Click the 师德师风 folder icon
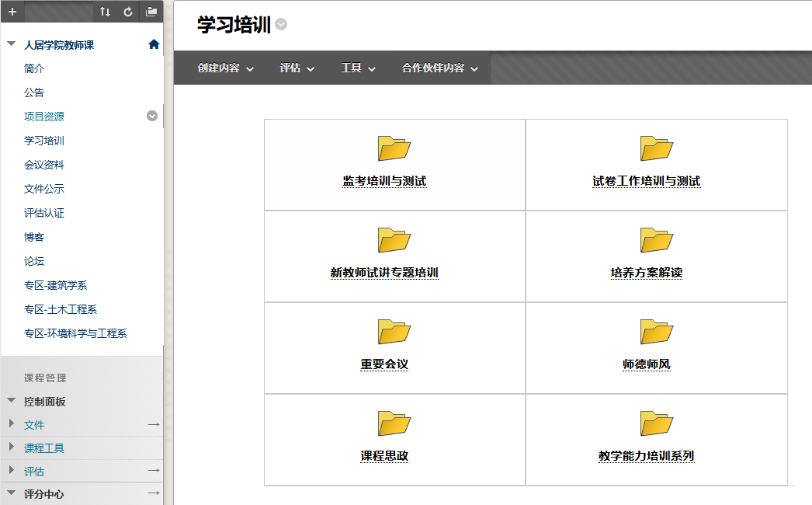The height and width of the screenshot is (505, 812). pyautogui.click(x=656, y=332)
